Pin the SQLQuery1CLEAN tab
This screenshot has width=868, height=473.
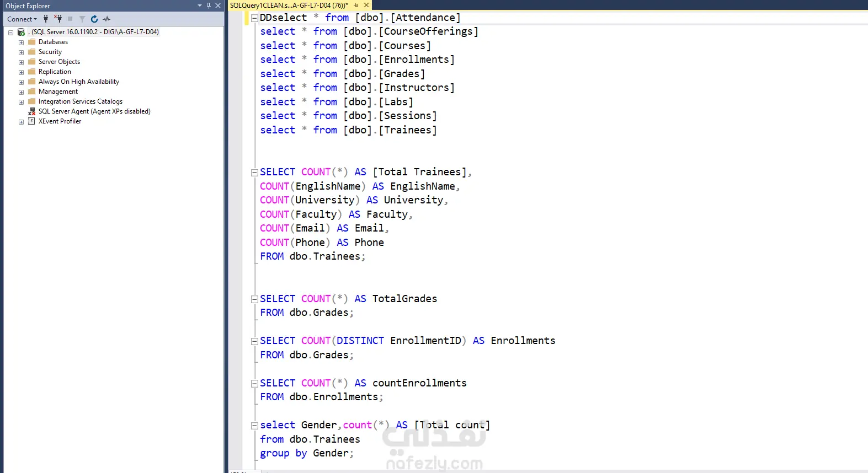(x=356, y=6)
